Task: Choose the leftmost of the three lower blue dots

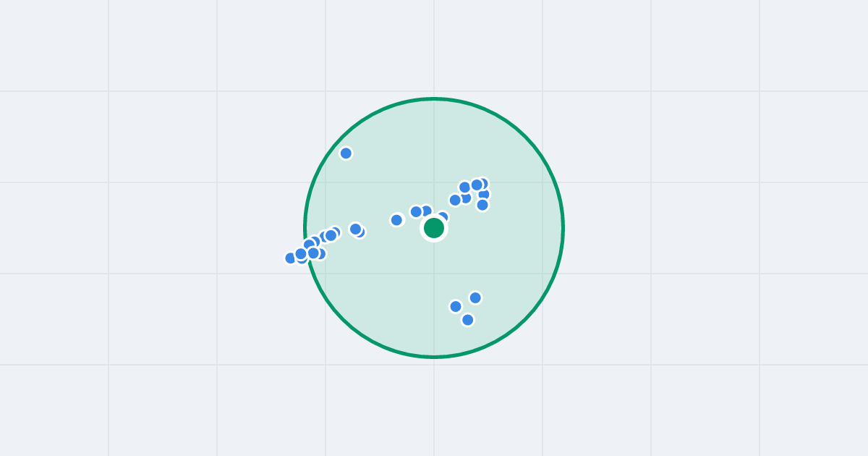Action: click(456, 306)
